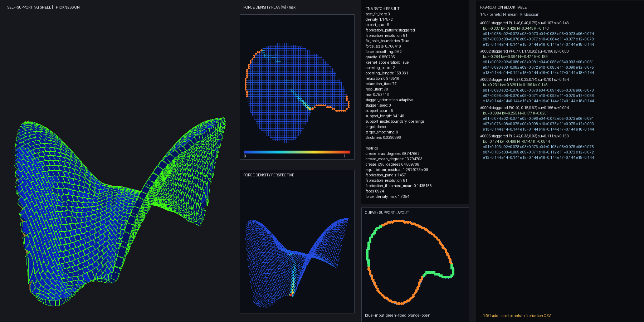Click the crease_max_degrees metric line
The height and width of the screenshot is (322, 644).
[392, 153]
